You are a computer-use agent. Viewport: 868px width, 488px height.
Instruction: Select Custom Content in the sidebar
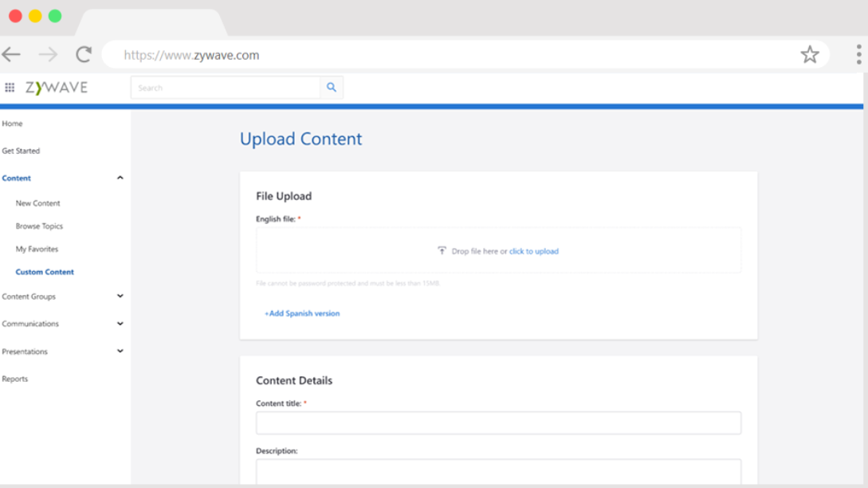[x=45, y=271]
